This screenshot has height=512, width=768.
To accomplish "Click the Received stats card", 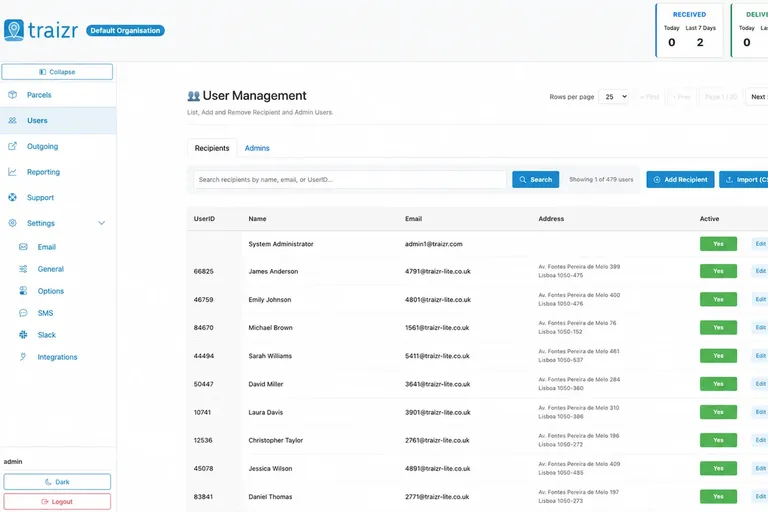I will click(x=689, y=30).
